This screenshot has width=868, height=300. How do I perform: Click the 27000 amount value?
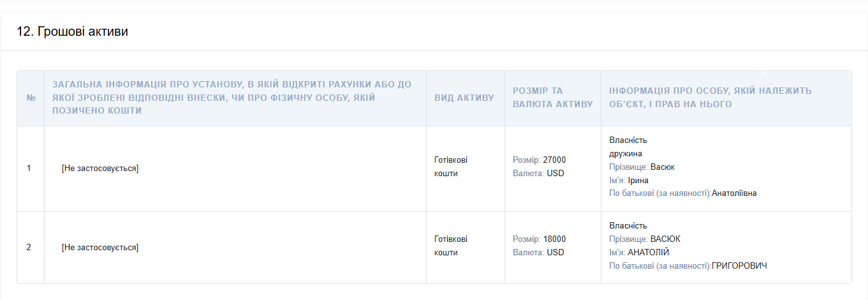(554, 160)
